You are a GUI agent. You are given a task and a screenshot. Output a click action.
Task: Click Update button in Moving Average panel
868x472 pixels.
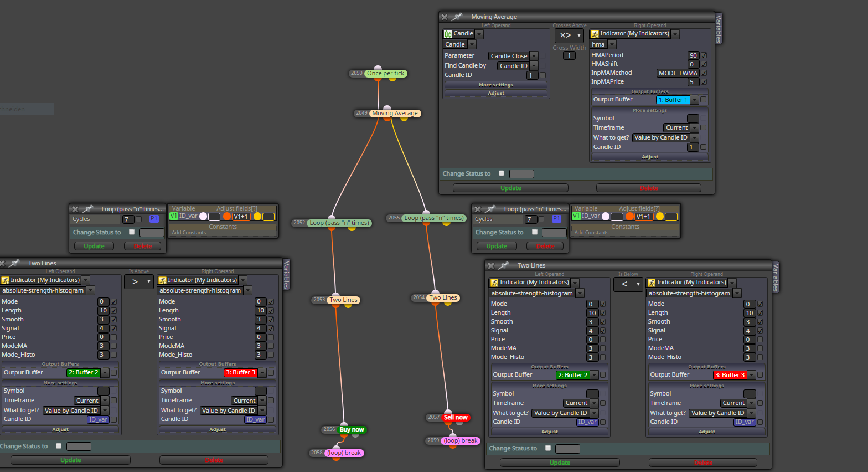pos(510,188)
